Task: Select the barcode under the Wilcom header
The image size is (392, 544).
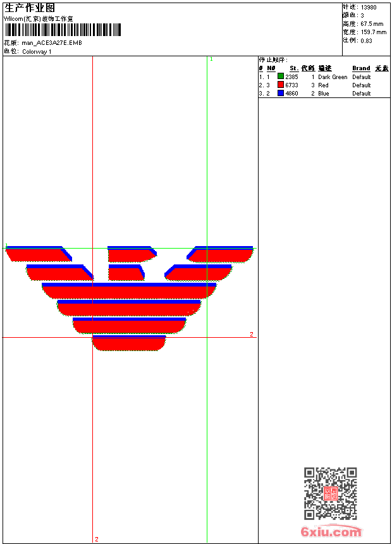Action: point(63,30)
